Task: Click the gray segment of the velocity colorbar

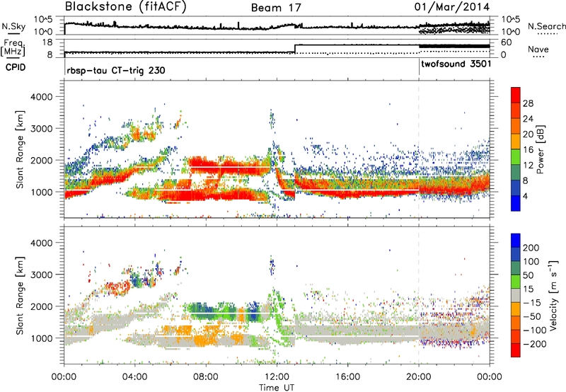Action: pyautogui.click(x=516, y=295)
